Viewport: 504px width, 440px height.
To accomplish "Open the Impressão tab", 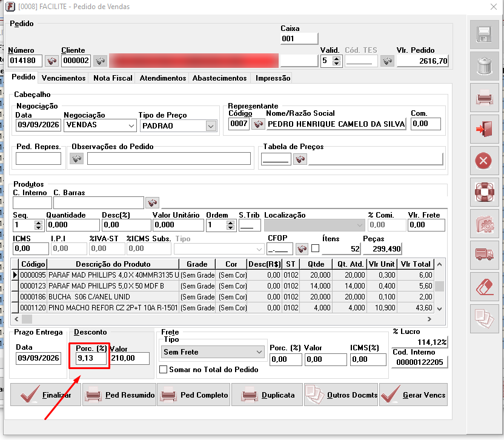I will click(x=273, y=78).
